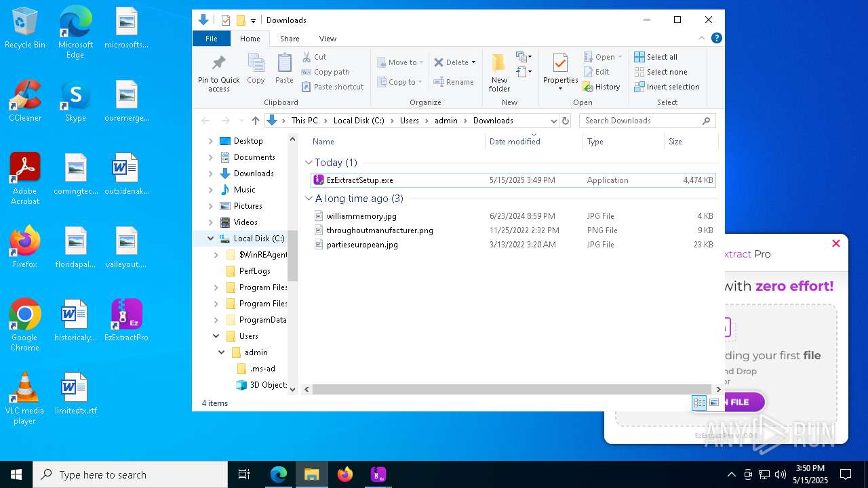
Task: Switch to large thumbnails view icon
Action: click(713, 403)
